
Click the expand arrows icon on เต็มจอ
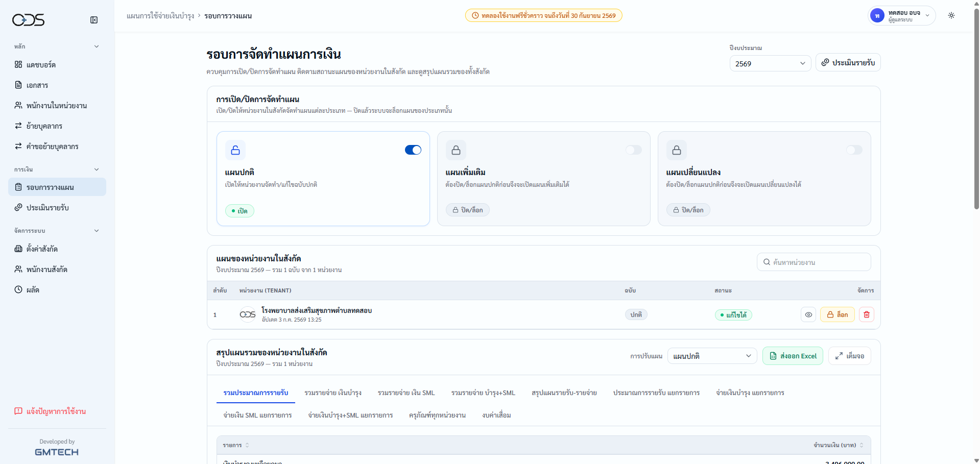pos(839,356)
